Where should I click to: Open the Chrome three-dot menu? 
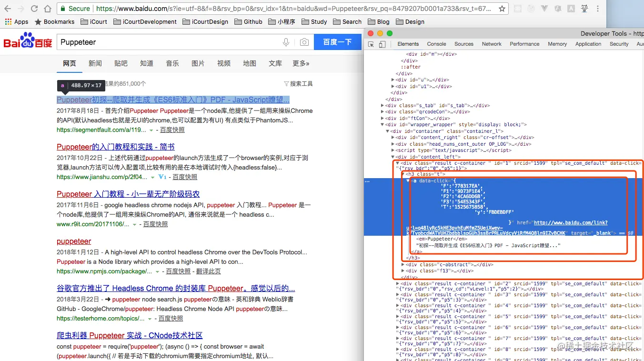coord(598,9)
